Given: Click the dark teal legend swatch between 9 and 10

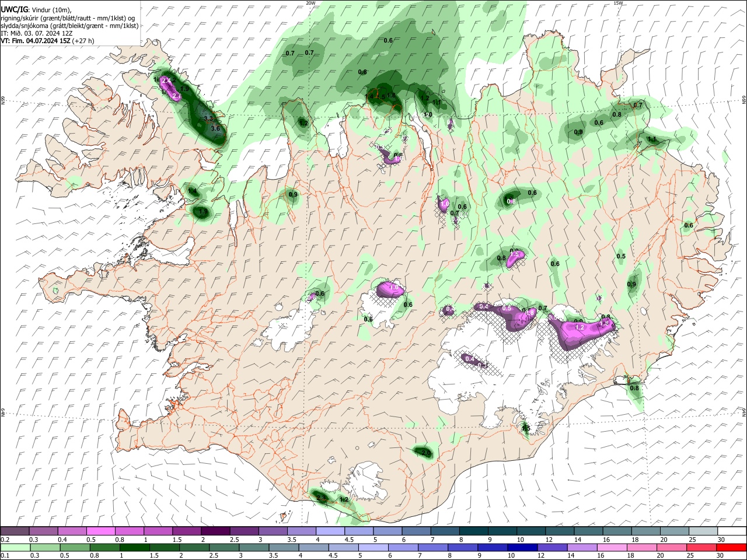Looking at the screenshot, I should [502, 531].
